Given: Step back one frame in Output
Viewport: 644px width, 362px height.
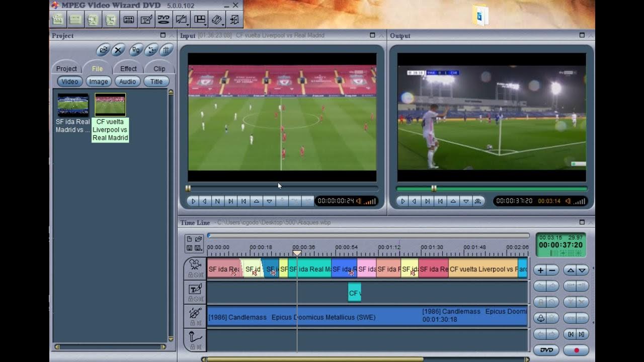Looking at the screenshot, I should [415, 201].
